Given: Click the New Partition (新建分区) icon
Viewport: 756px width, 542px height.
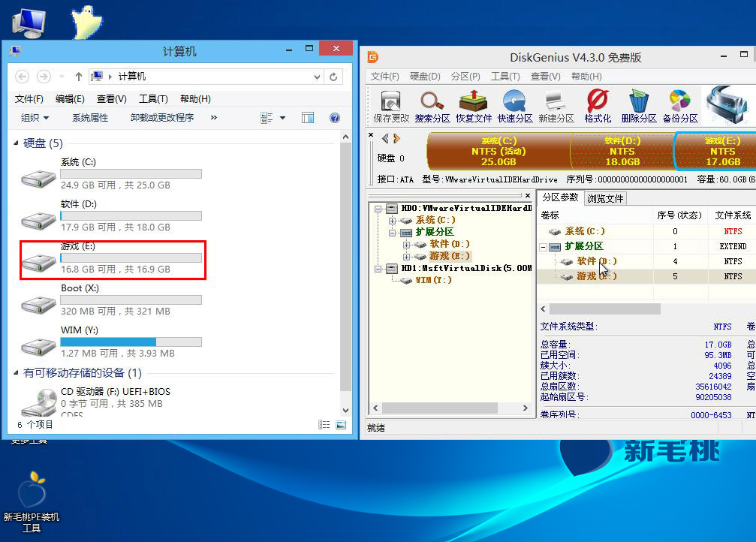Looking at the screenshot, I should [x=556, y=106].
